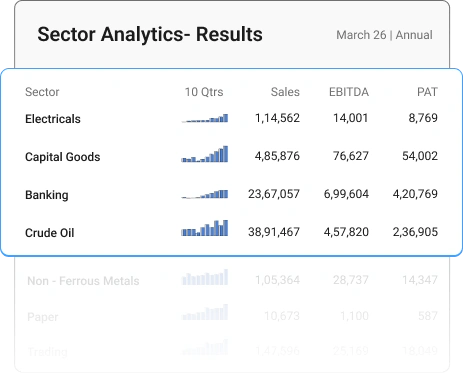The width and height of the screenshot is (463, 373).
Task: Click Non - Ferrous Metals sales value 1,05,364
Action: [277, 280]
